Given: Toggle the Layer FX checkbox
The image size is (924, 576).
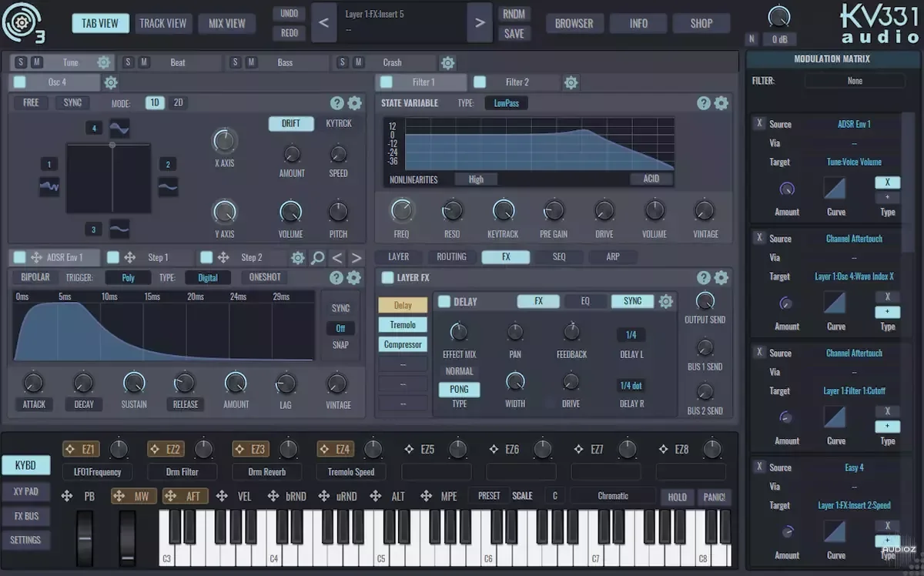Looking at the screenshot, I should pos(387,278).
